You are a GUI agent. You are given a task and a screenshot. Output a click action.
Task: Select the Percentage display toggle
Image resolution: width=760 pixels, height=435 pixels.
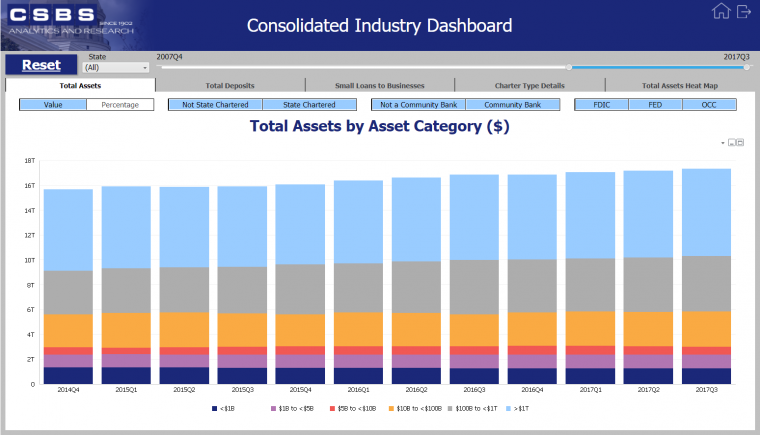pyautogui.click(x=120, y=105)
